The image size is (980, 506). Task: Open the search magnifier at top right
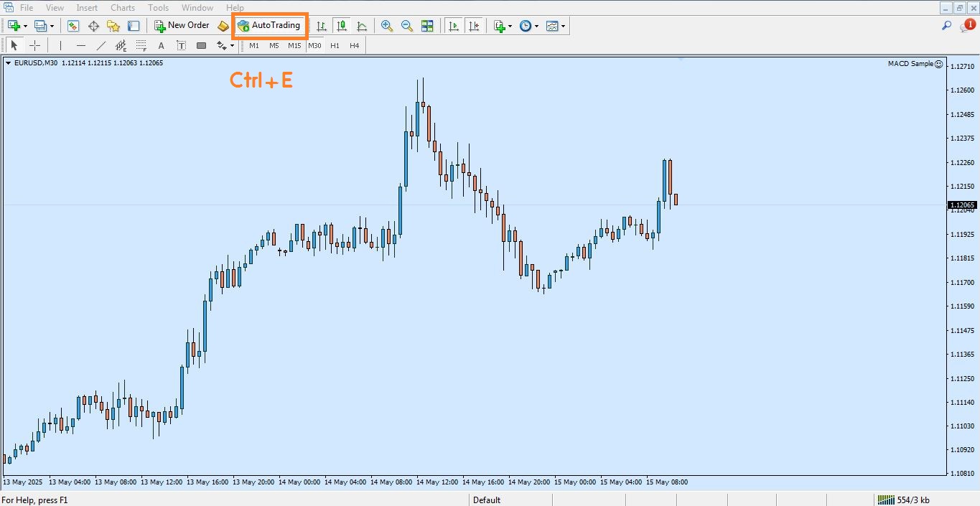pyautogui.click(x=946, y=26)
